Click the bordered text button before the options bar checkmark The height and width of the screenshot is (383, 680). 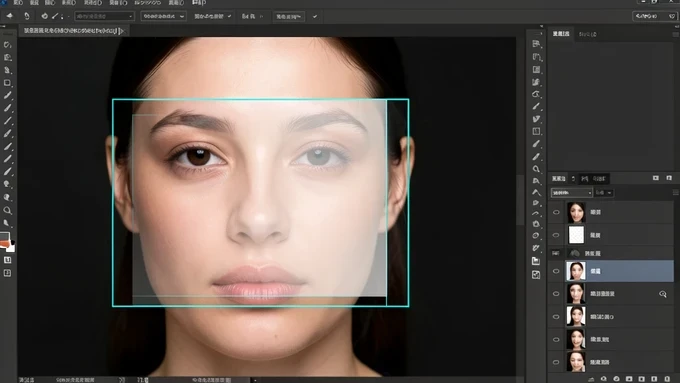click(x=289, y=16)
